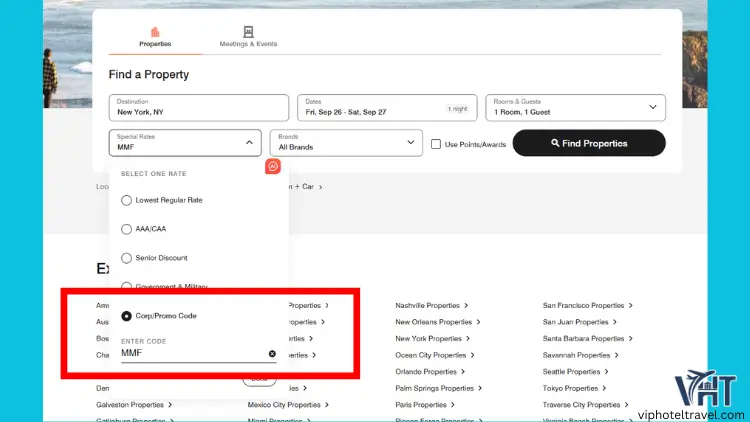Open San Juan Properties link
The image size is (750, 422).
(580, 322)
